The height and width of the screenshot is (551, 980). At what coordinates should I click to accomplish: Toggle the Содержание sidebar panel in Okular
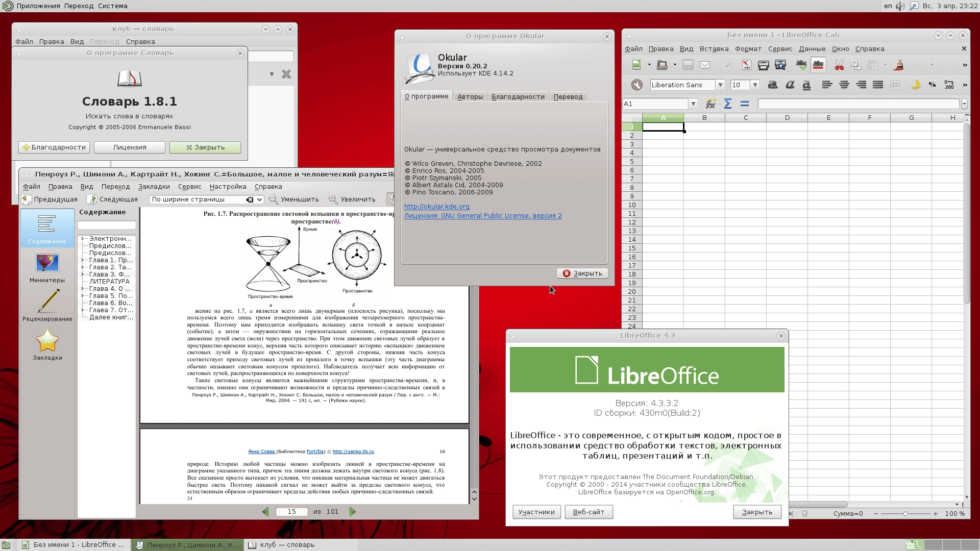pyautogui.click(x=47, y=228)
